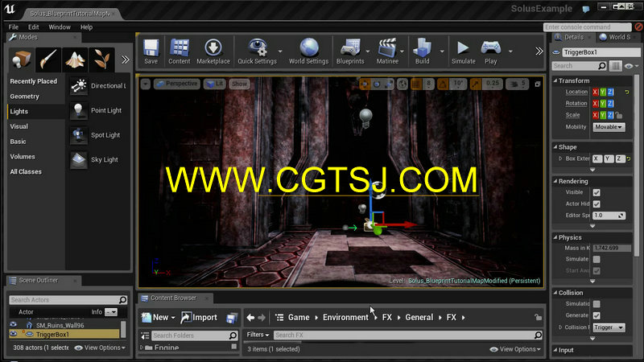Image resolution: width=644 pixels, height=362 pixels.
Task: Expand Box Extent property
Action: [560, 158]
